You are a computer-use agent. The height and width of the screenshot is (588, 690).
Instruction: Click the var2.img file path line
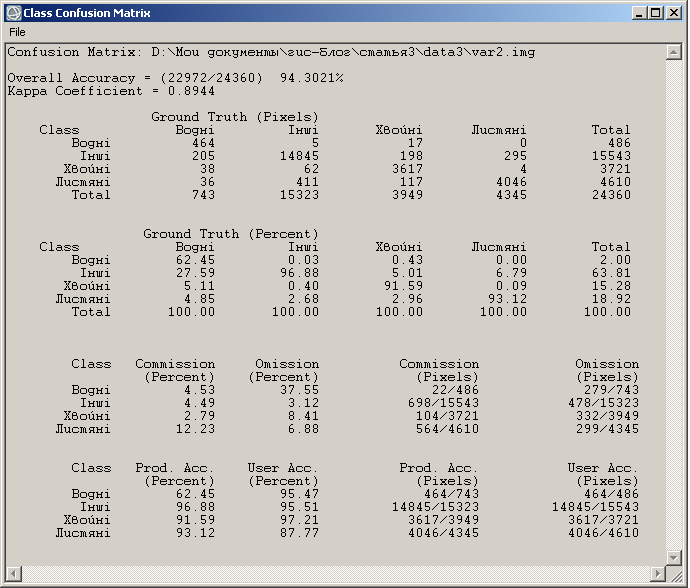click(270, 52)
